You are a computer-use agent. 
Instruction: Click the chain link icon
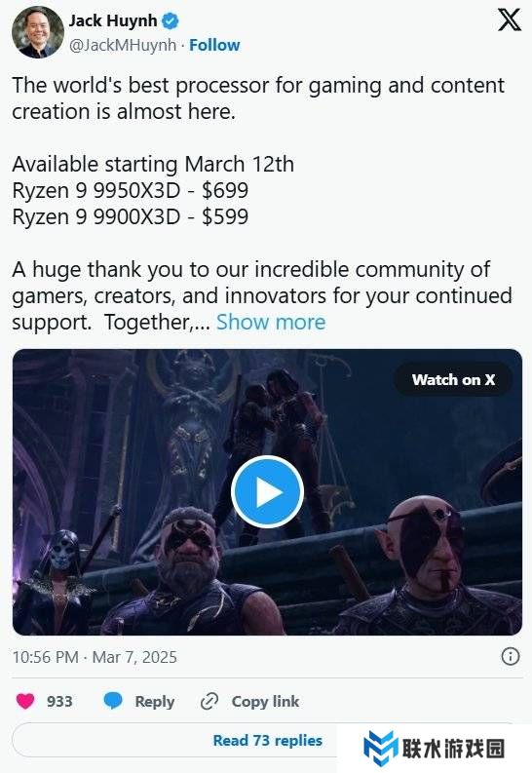tap(209, 701)
